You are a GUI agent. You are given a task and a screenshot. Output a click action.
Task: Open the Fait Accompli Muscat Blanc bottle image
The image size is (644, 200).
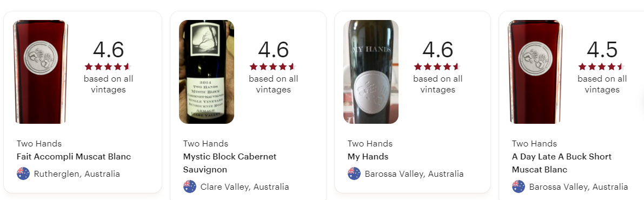pyautogui.click(x=41, y=72)
